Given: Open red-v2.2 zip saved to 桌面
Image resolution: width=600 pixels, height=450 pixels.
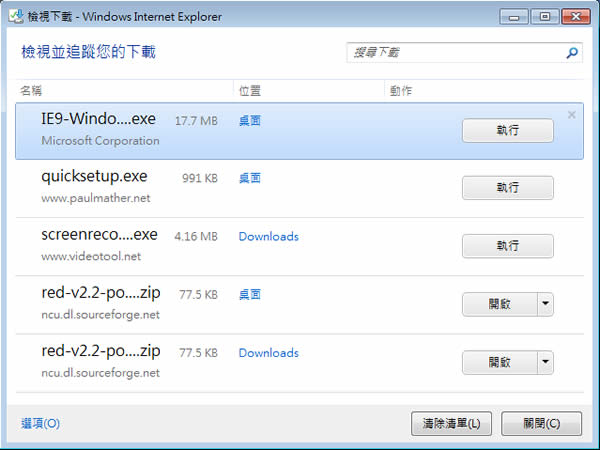Looking at the screenshot, I should coord(500,304).
